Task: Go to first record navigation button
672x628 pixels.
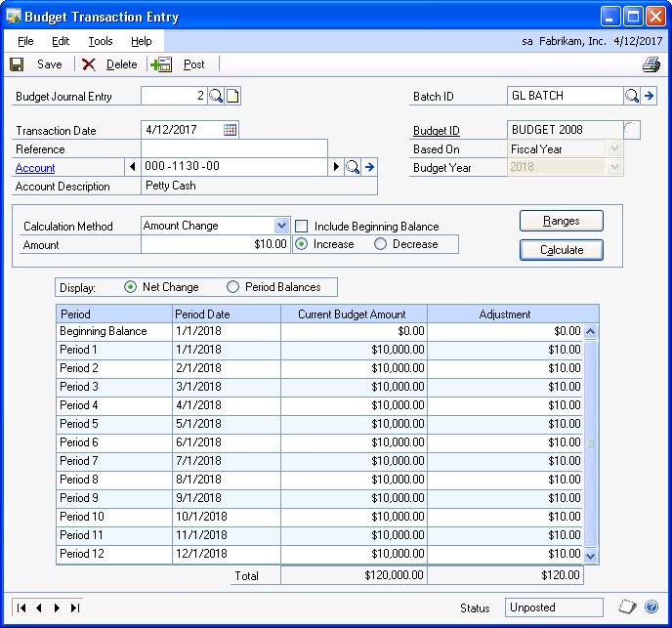Action: tap(21, 607)
